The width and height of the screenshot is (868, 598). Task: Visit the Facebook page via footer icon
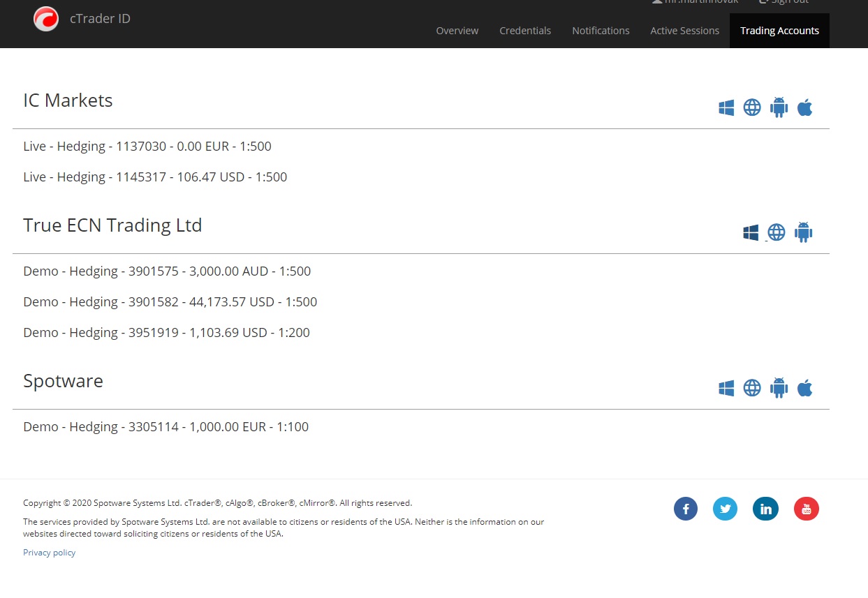(x=686, y=509)
